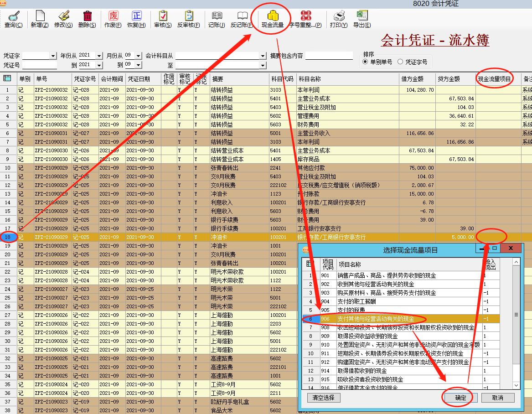Click the 反记账 (Un-post) icon
Viewport: 532px width, 414px height.
click(x=242, y=19)
